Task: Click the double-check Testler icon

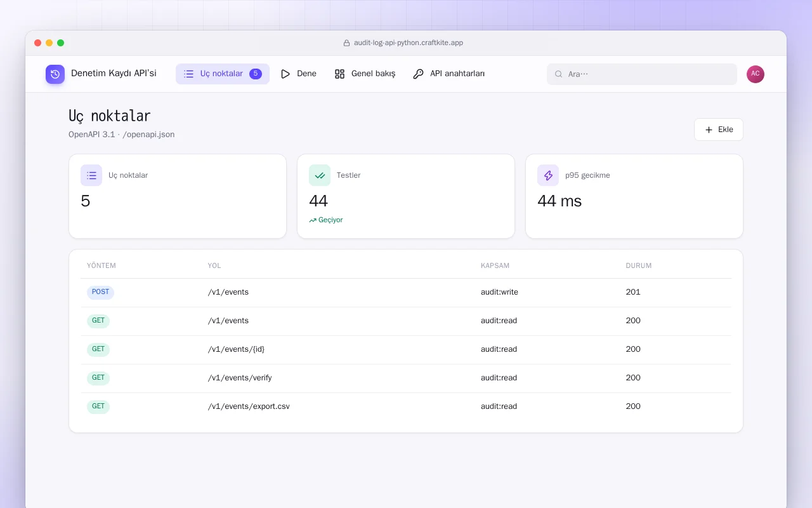Action: pyautogui.click(x=320, y=175)
